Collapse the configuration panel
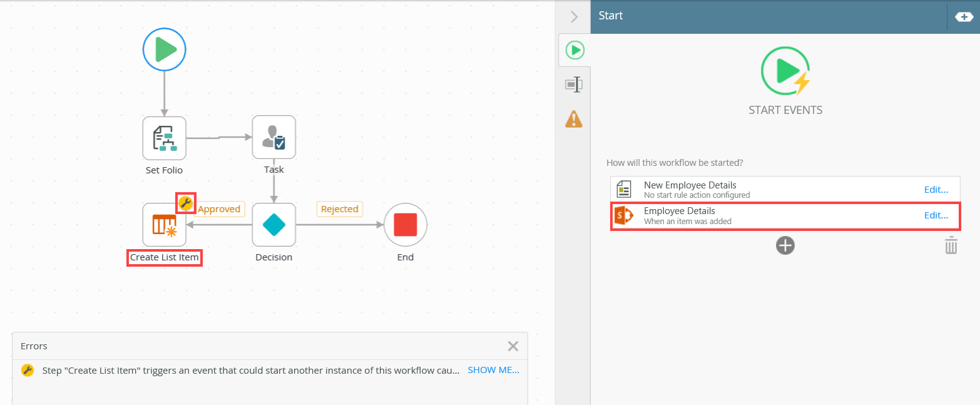The image size is (980, 405). (574, 16)
